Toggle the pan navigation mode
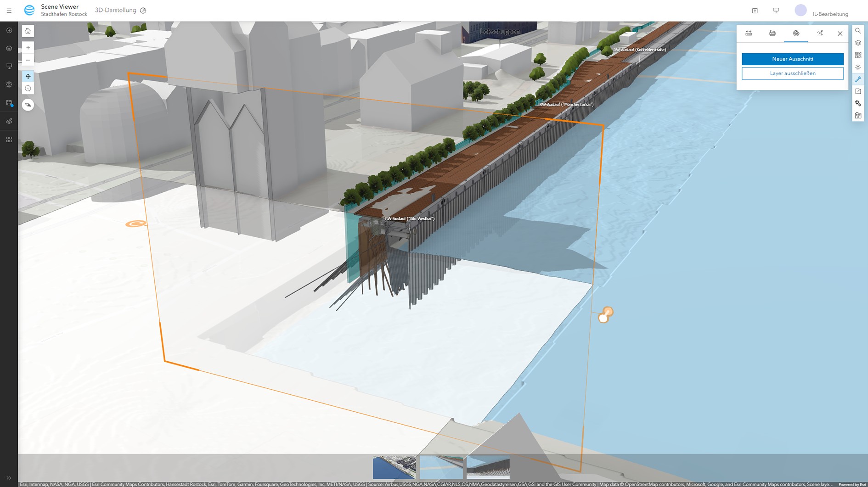Screen dimensions: 868x487 click(x=28, y=76)
